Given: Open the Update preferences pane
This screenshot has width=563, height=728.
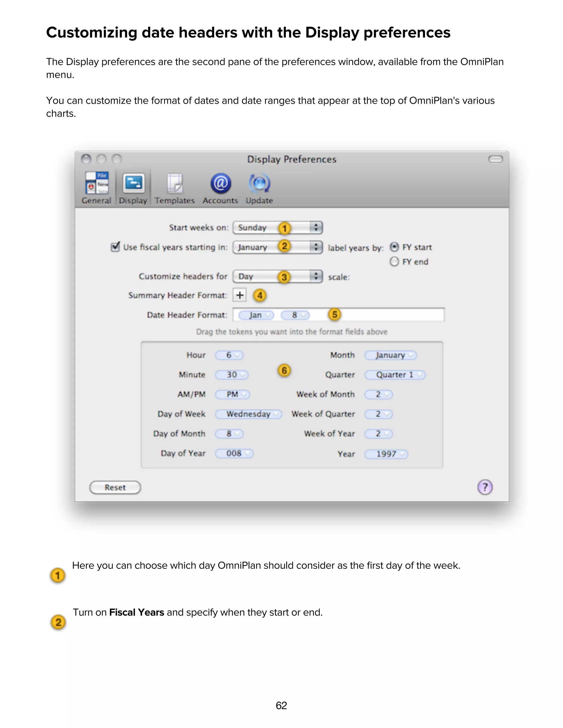Looking at the screenshot, I should coord(259,188).
